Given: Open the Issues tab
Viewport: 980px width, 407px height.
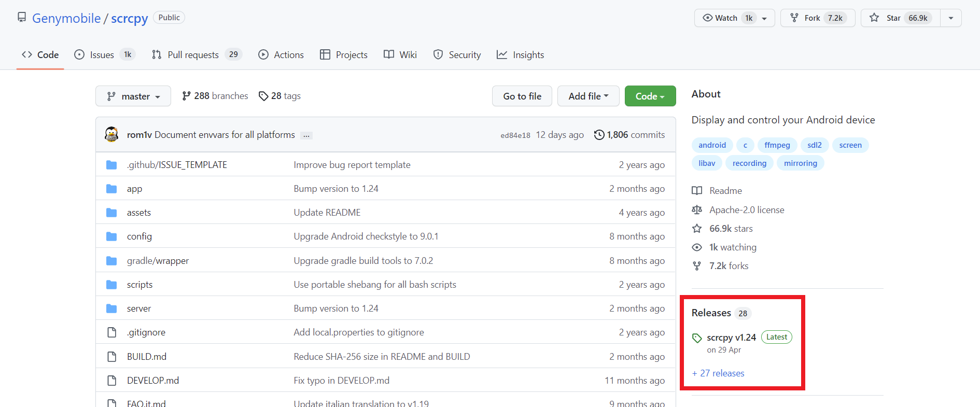Looking at the screenshot, I should click(105, 54).
